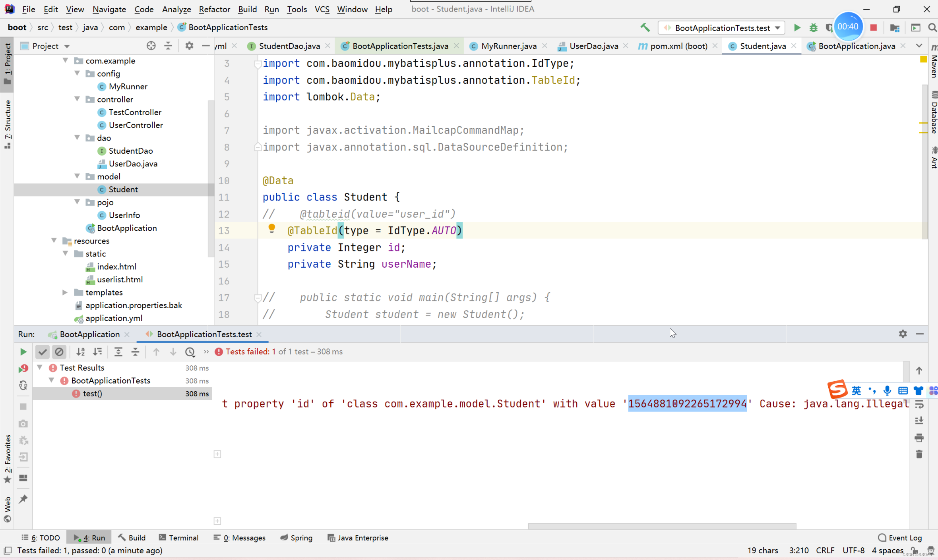This screenshot has width=938, height=560.
Task: Open Build tool window
Action: [132, 537]
